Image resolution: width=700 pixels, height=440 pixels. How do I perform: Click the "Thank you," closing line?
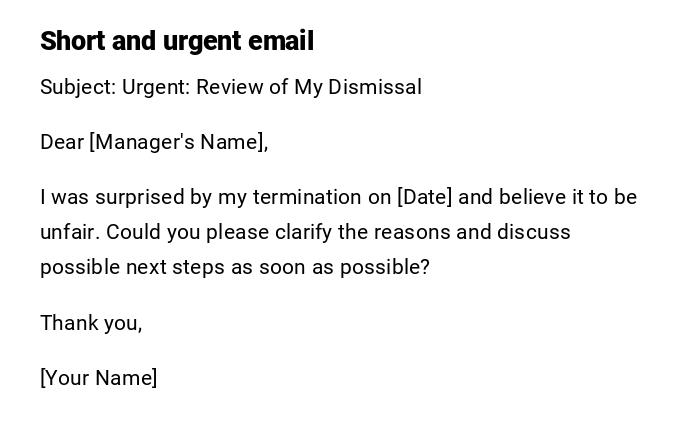coord(91,323)
